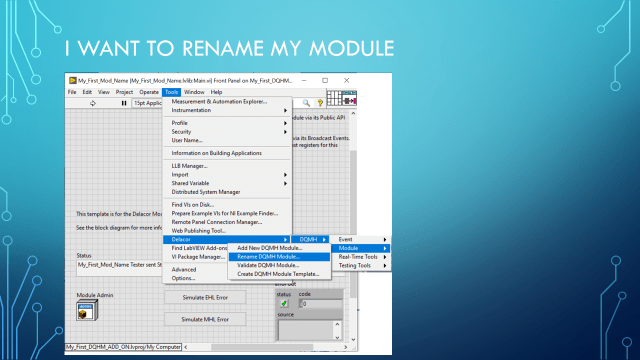Click the Module Admin DQMH icon
640x360 pixels.
pyautogui.click(x=87, y=311)
